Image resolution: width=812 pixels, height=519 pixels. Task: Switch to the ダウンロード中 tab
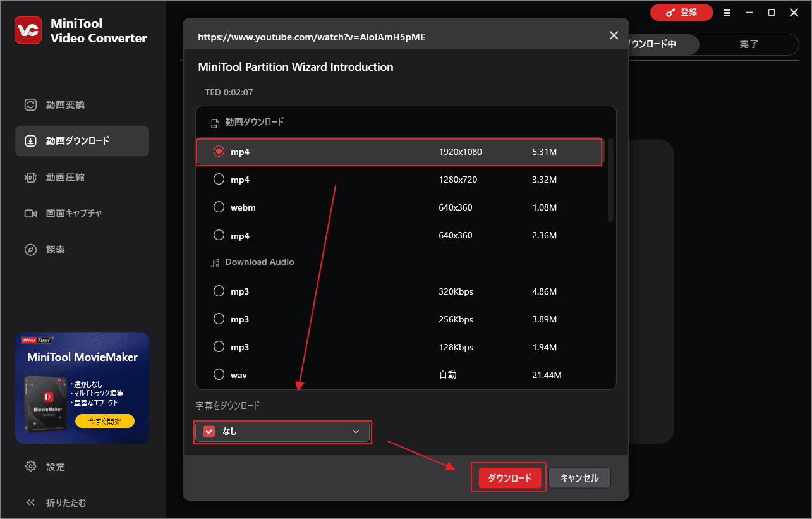(662, 44)
